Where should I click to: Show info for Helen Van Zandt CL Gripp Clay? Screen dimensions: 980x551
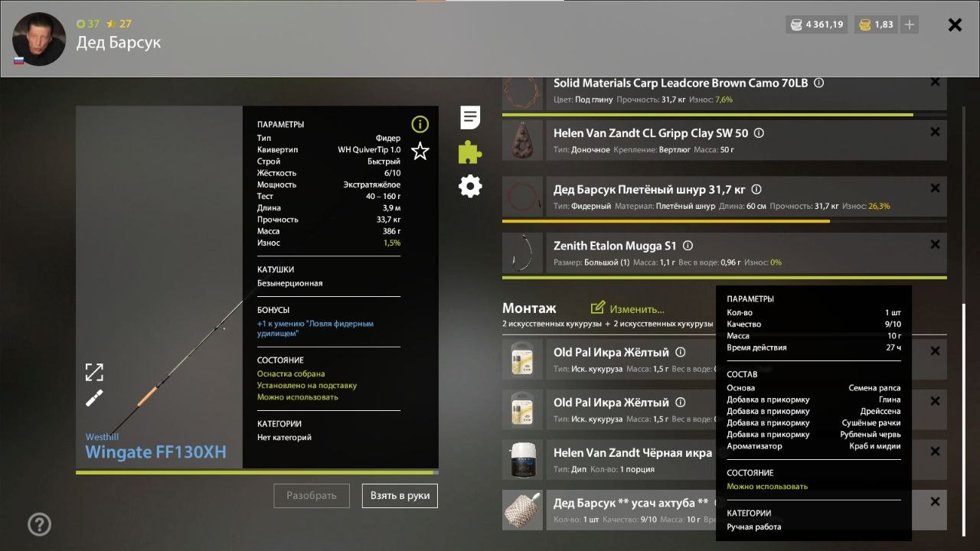point(759,132)
